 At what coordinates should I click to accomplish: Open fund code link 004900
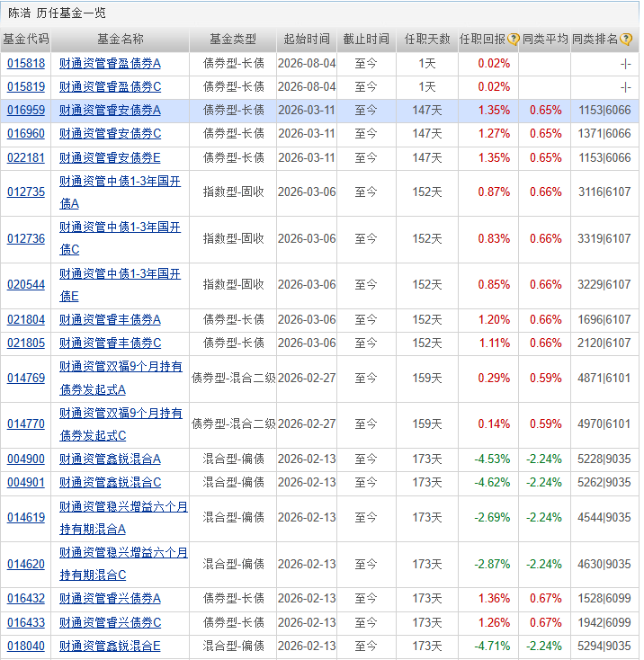[26, 459]
